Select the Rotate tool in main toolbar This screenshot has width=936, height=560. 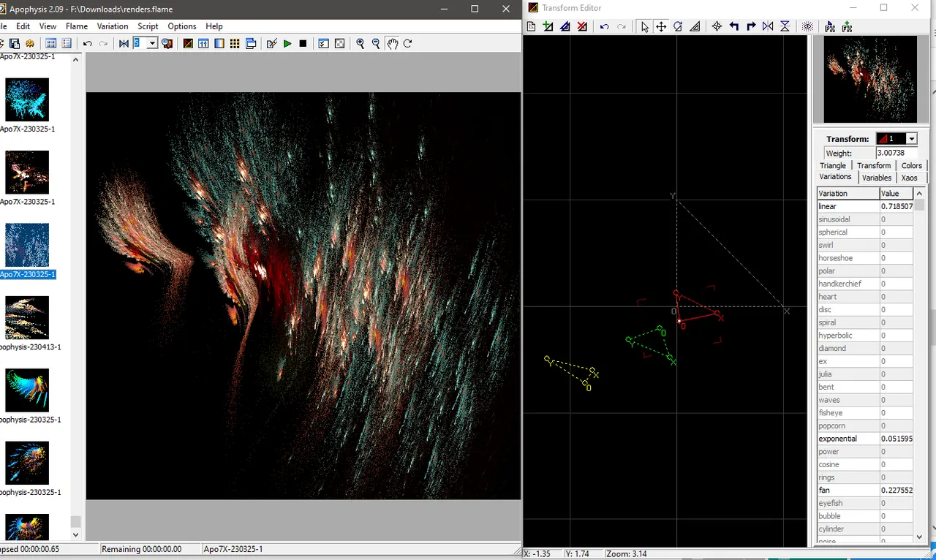click(x=407, y=44)
